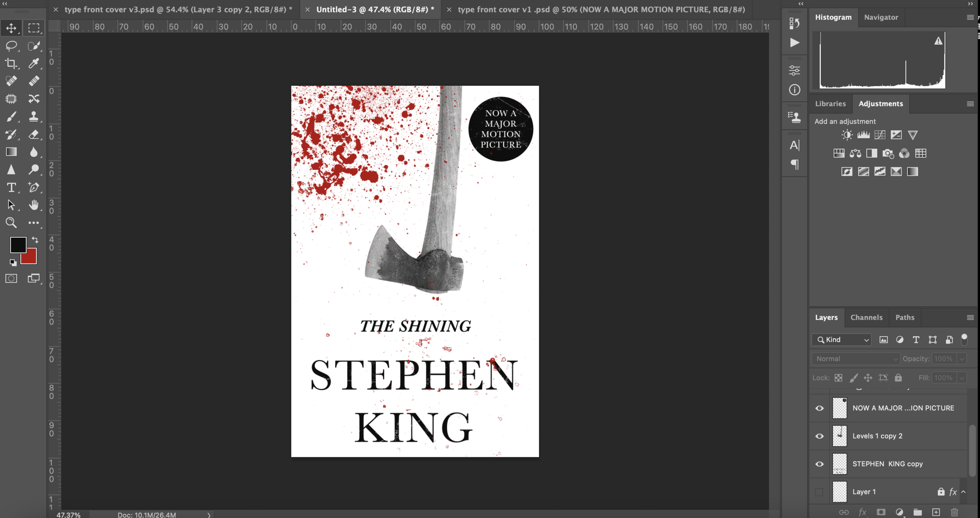Open the Opacity dropdown arrow
The height and width of the screenshot is (518, 980).
coord(962,359)
